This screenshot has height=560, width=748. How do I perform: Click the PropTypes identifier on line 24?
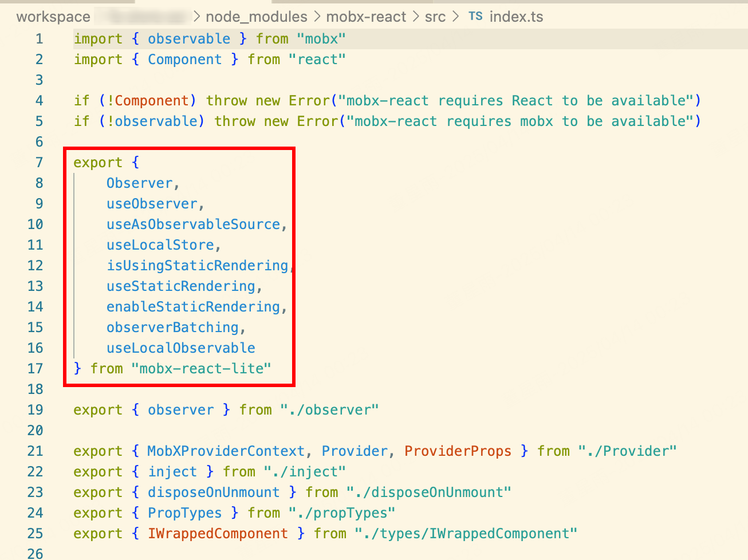click(x=185, y=513)
